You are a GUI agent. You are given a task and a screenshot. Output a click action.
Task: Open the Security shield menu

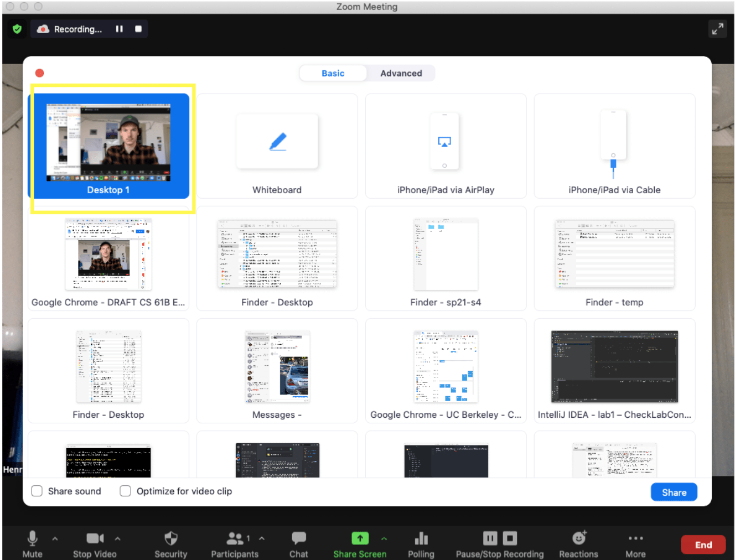point(170,538)
